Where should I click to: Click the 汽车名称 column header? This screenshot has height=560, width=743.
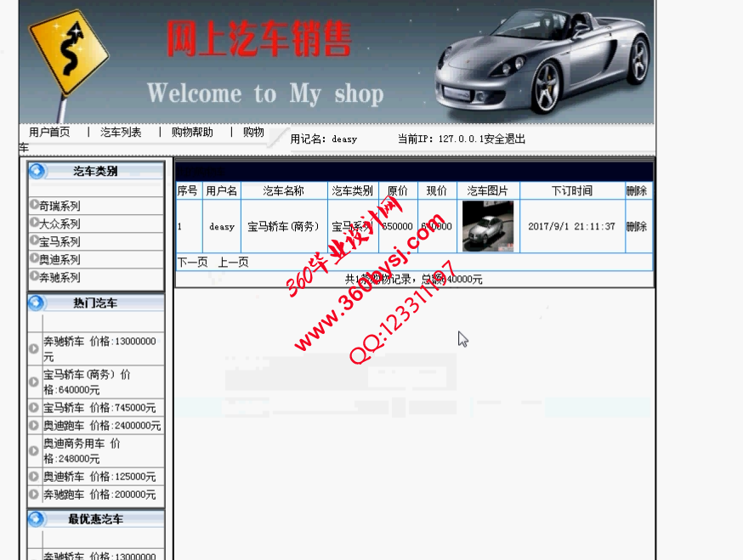click(x=283, y=190)
